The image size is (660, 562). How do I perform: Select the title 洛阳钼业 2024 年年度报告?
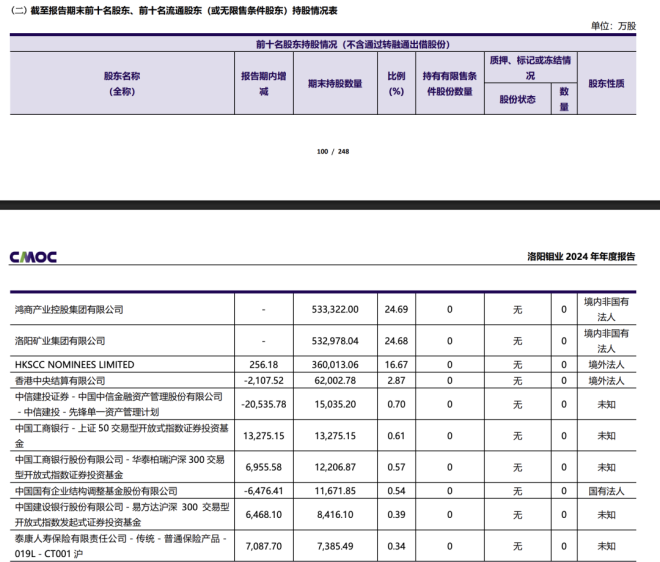point(581,256)
